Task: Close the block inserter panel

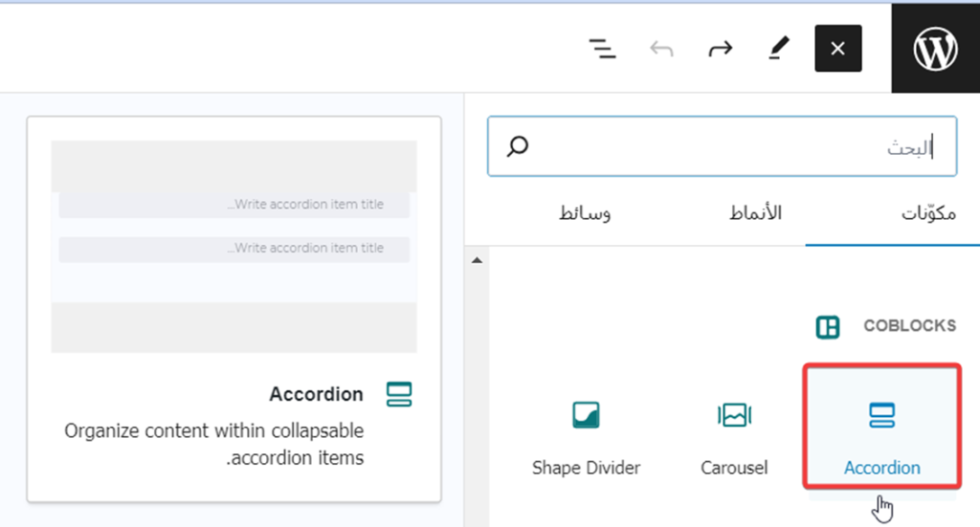Action: (x=837, y=49)
